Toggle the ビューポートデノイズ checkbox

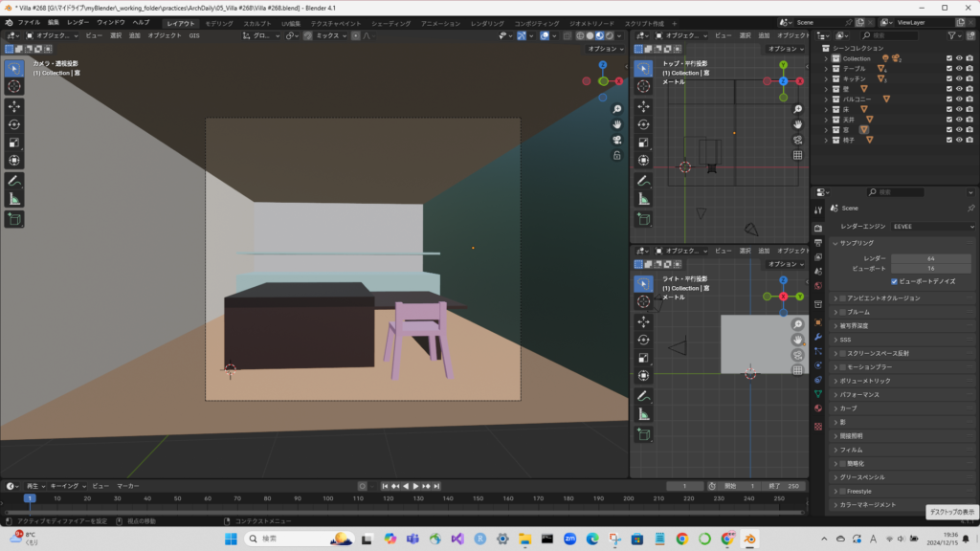895,281
